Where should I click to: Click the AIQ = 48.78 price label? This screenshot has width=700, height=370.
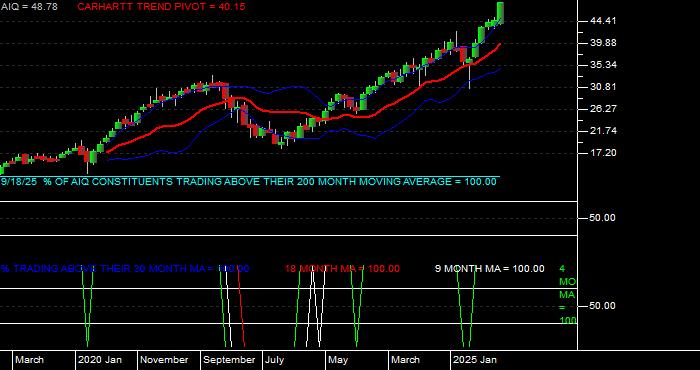pos(29,7)
